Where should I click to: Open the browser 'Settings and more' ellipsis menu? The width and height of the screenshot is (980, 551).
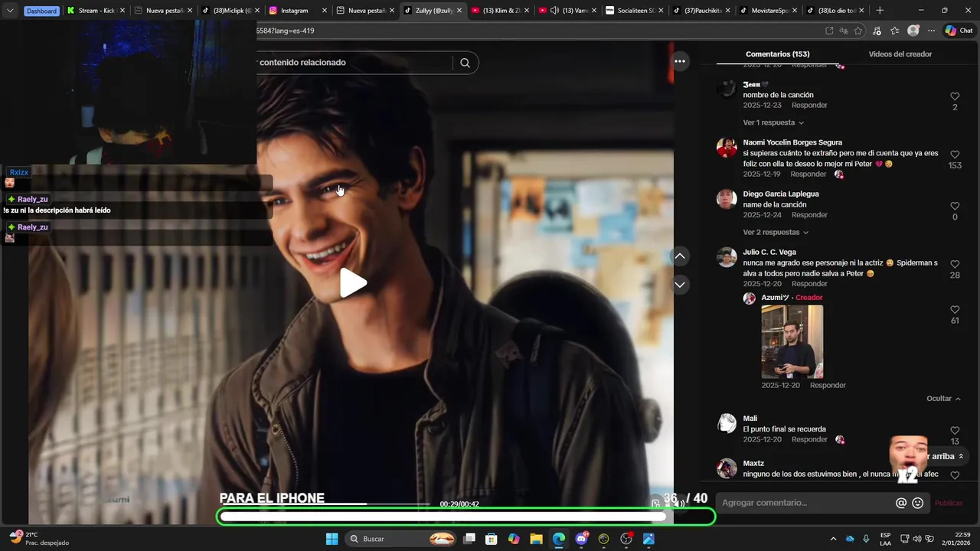[x=931, y=31]
